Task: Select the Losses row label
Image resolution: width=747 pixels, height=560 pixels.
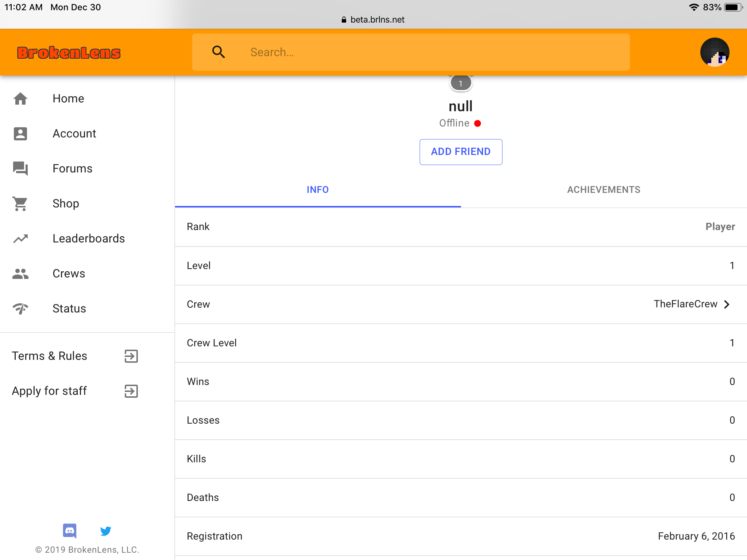Action: (x=203, y=420)
